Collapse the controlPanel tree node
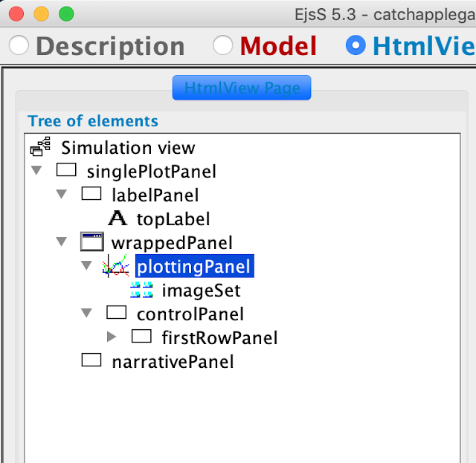This screenshot has height=463, width=476. (86, 314)
